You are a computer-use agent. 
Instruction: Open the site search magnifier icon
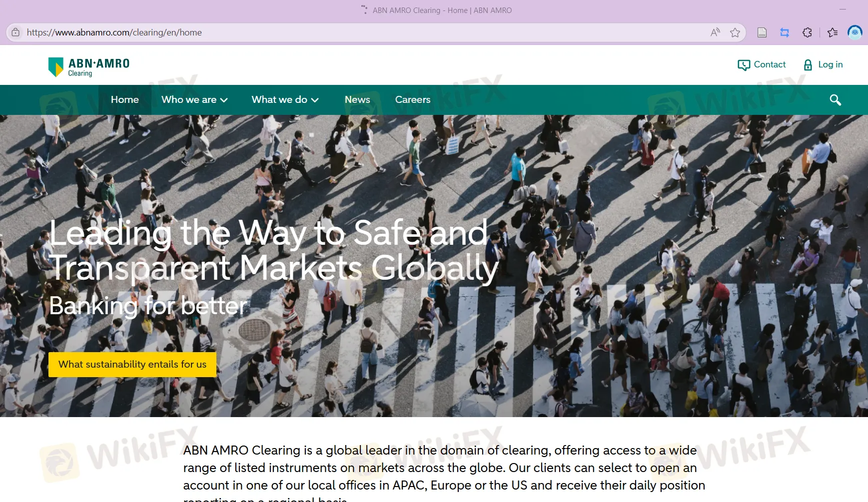point(835,100)
